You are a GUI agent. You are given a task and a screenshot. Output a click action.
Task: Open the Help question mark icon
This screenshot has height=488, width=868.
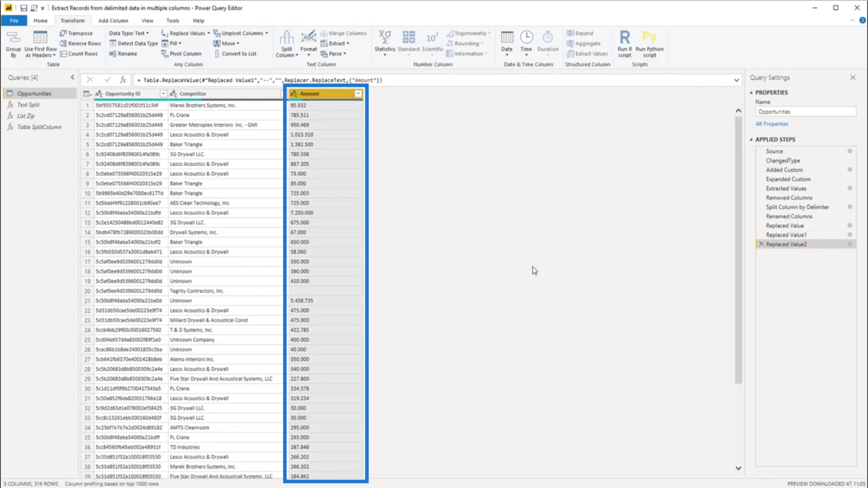coord(862,21)
